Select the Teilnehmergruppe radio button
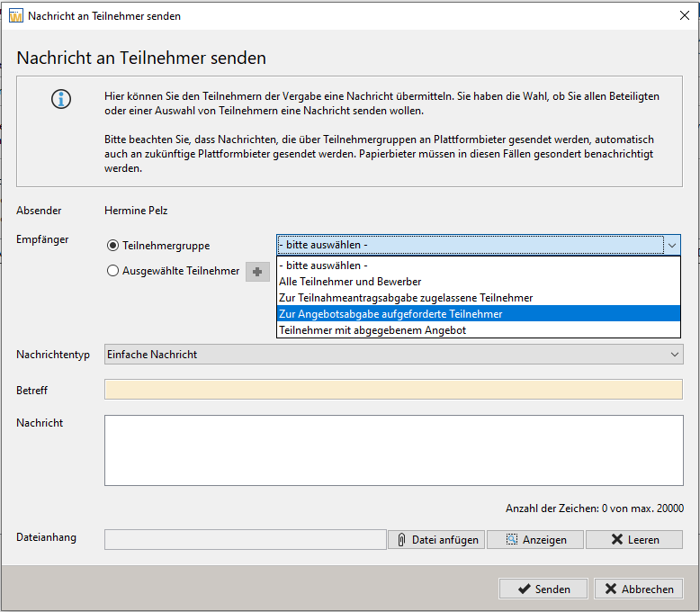Image resolution: width=700 pixels, height=612 pixels. click(x=113, y=246)
